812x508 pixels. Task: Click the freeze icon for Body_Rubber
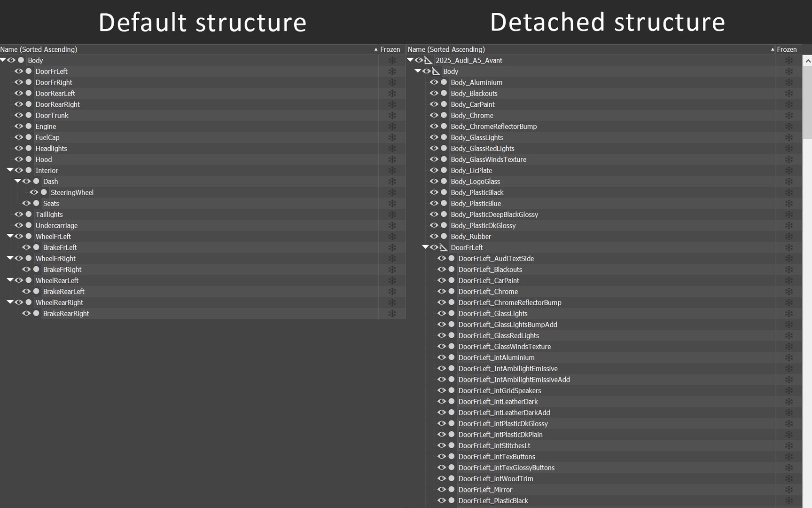point(789,237)
